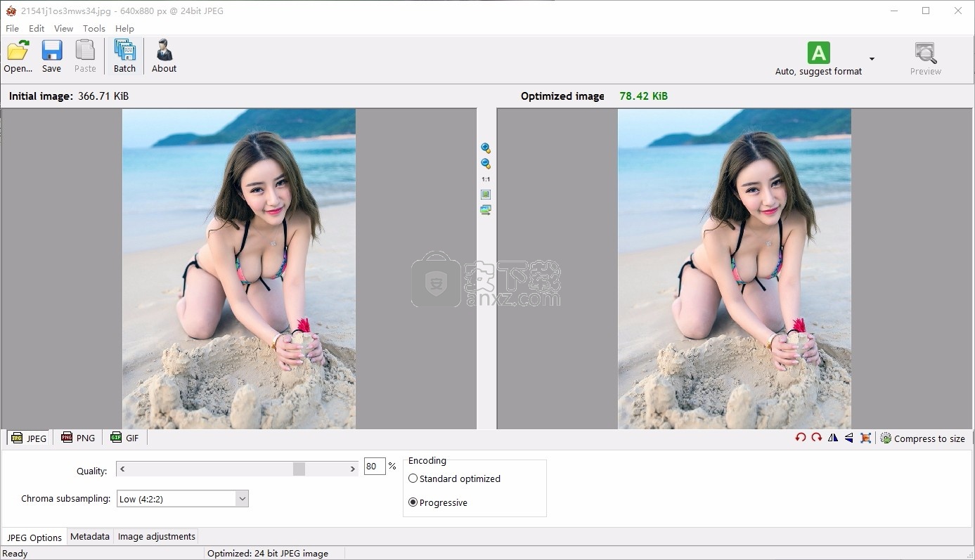Zoom in with the plus magnifier
Screen dimensions: 975x560
(x=486, y=148)
